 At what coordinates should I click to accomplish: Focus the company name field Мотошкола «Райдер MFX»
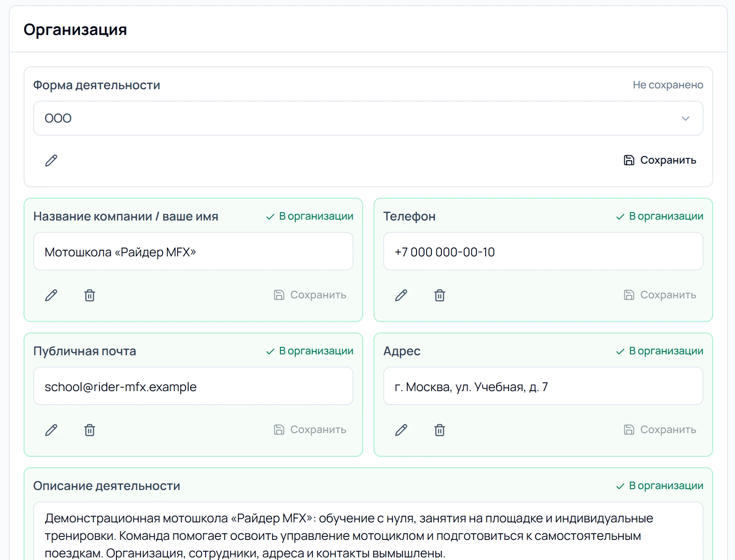[193, 252]
